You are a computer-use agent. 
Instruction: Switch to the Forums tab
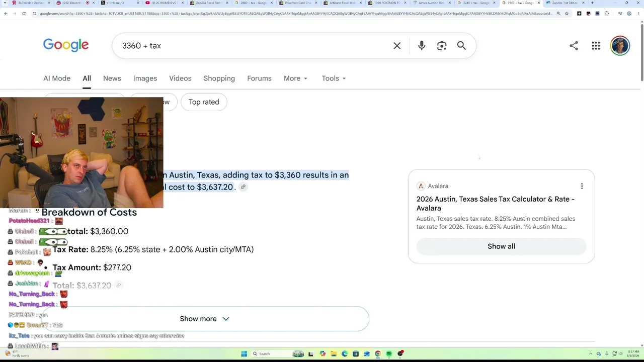click(259, 78)
